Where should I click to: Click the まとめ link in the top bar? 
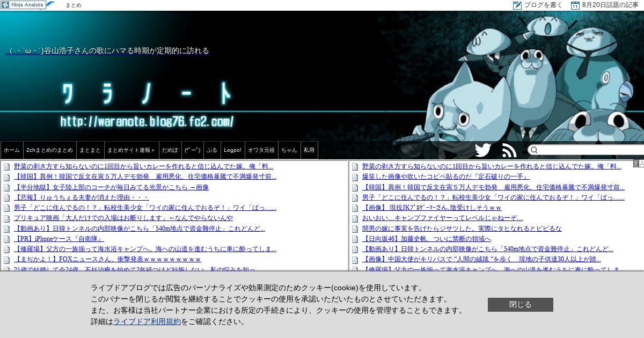pos(74,5)
